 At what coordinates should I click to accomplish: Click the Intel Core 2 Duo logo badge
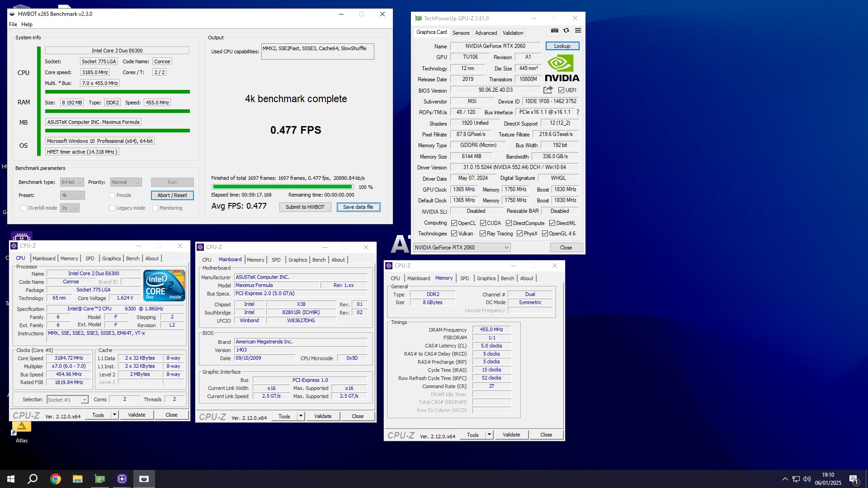[164, 286]
